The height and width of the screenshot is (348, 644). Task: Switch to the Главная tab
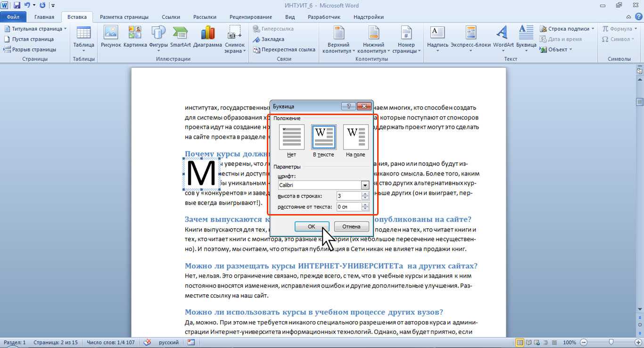[x=44, y=17]
